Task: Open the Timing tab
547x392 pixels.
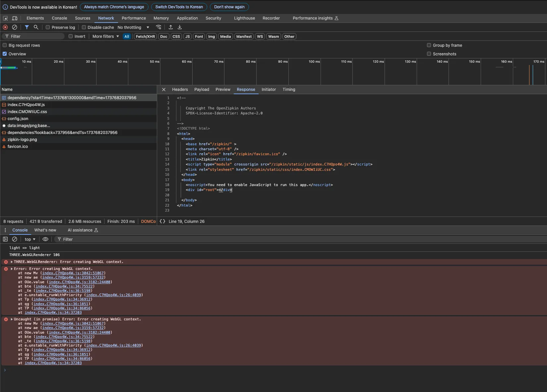Action: click(x=289, y=90)
